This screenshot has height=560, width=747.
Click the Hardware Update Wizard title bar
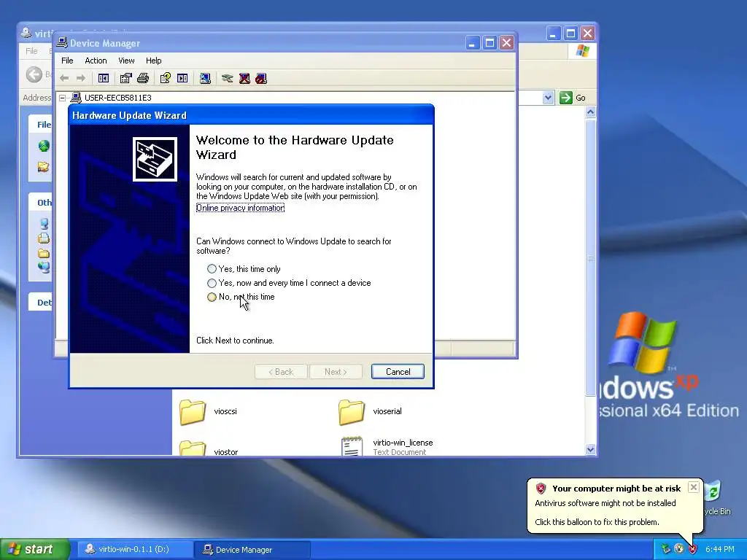[251, 115]
